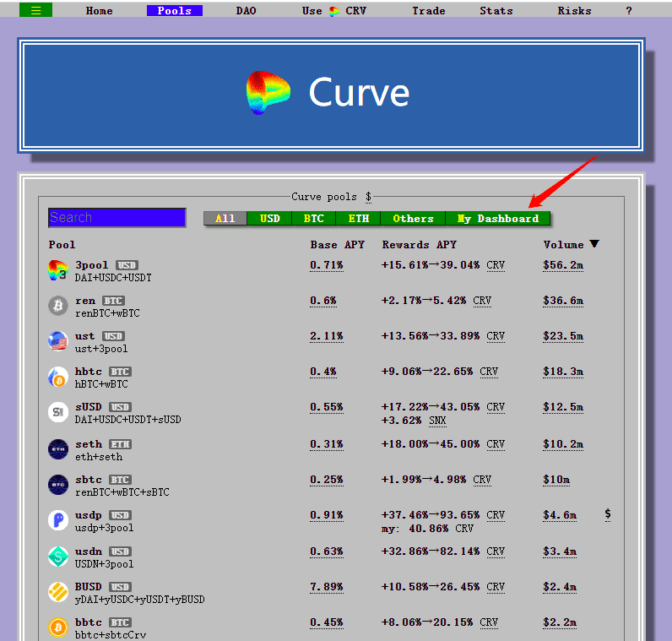
Task: Open the hbtc pool link
Action: pos(89,372)
